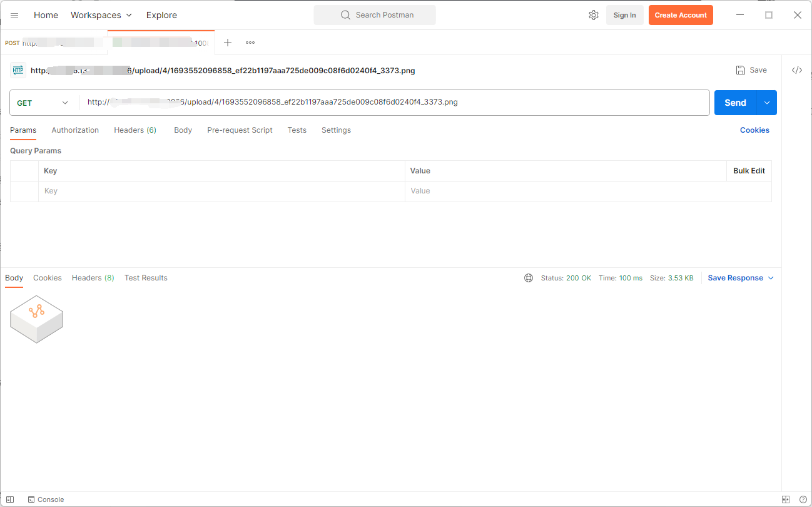Click the empty Key parameter cell
The width and height of the screenshot is (812, 507).
pos(221,191)
